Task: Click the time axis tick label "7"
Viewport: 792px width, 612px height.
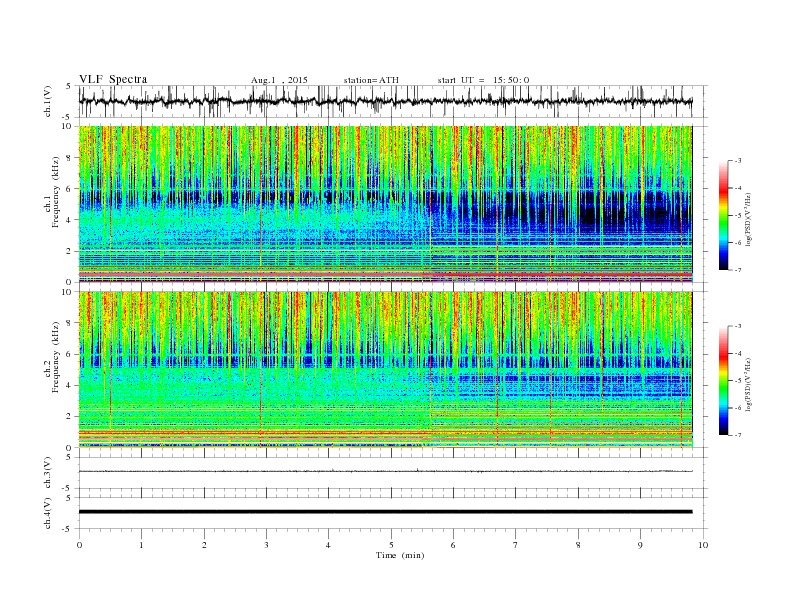Action: (x=516, y=545)
